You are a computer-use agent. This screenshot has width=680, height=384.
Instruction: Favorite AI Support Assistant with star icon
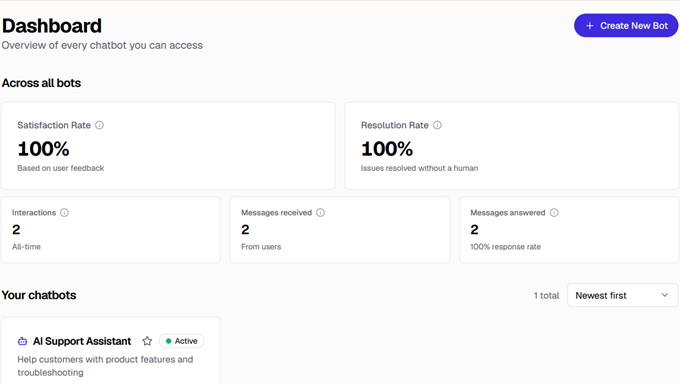pos(147,341)
